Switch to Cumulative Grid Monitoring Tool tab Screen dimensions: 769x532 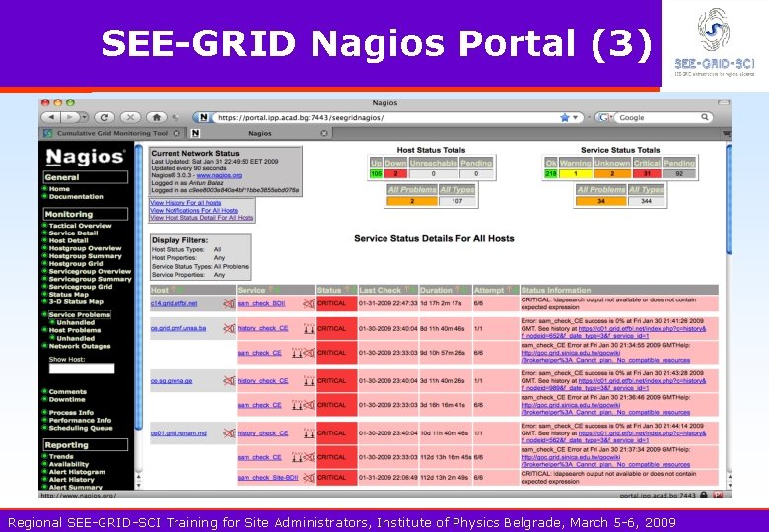pyautogui.click(x=112, y=133)
